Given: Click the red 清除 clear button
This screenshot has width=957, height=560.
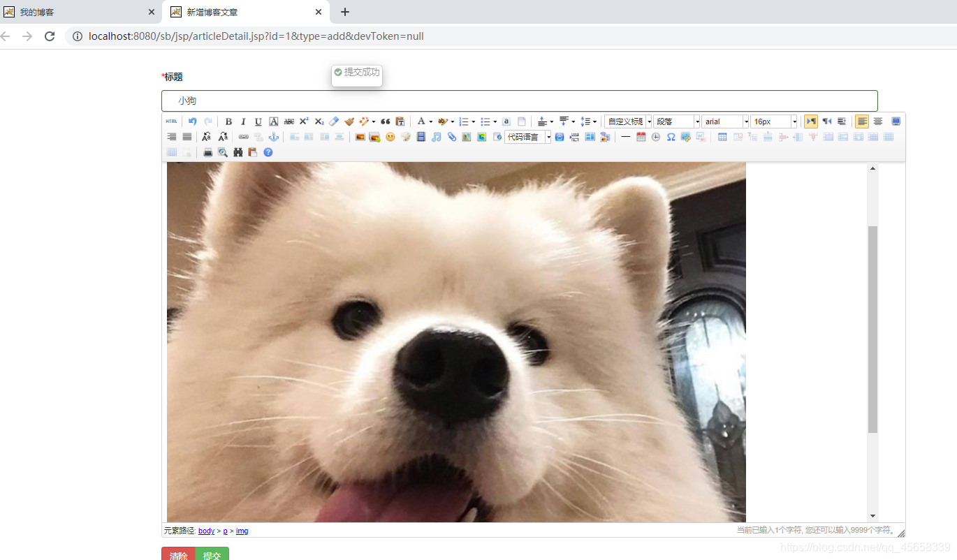Looking at the screenshot, I should pos(179,554).
